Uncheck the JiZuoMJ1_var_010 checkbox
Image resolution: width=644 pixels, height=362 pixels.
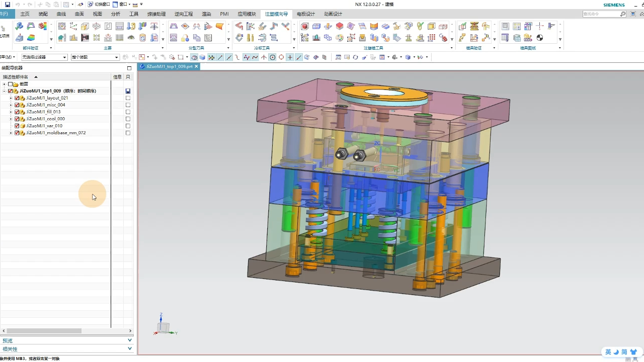[17, 126]
